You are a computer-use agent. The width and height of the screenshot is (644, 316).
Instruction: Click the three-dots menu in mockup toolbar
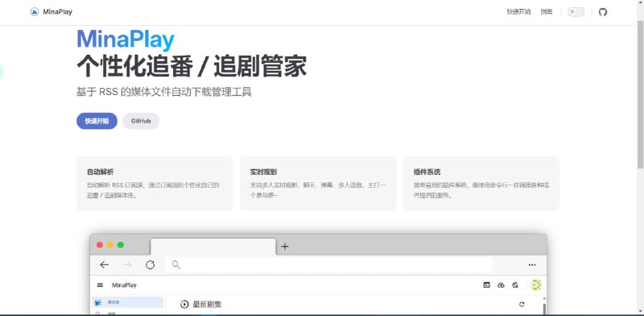click(532, 265)
